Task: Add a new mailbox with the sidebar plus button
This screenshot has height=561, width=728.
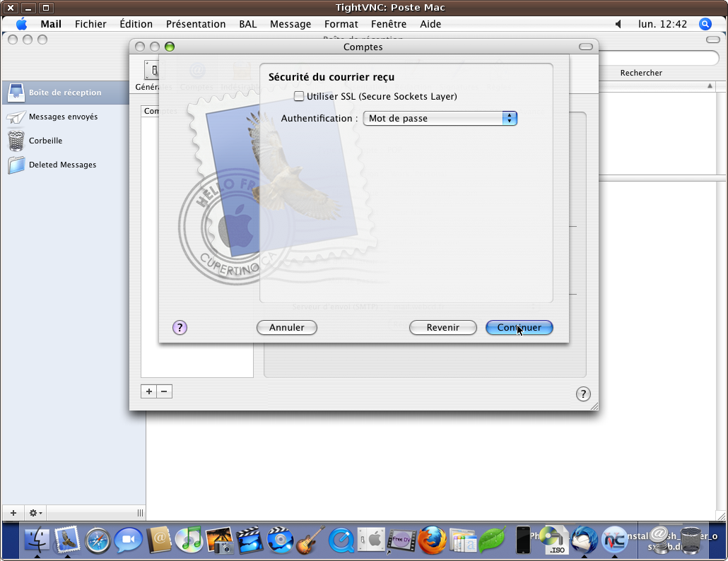Action: pos(13,513)
